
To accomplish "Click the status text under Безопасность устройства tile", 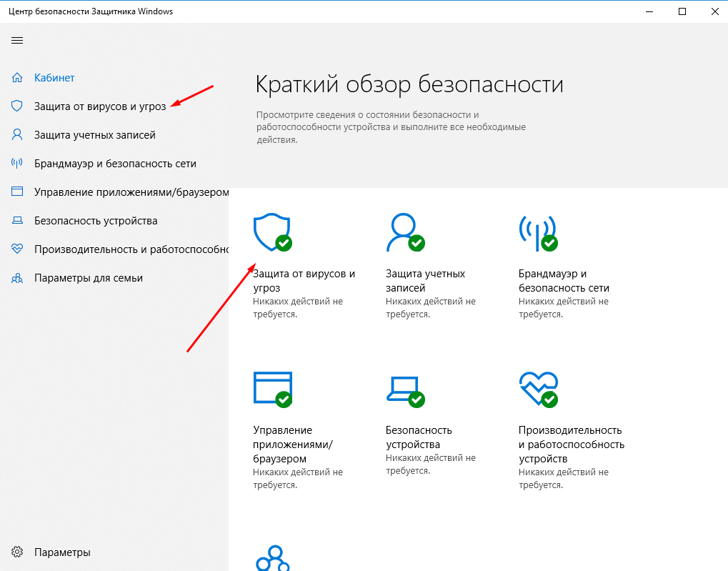I will [x=430, y=464].
